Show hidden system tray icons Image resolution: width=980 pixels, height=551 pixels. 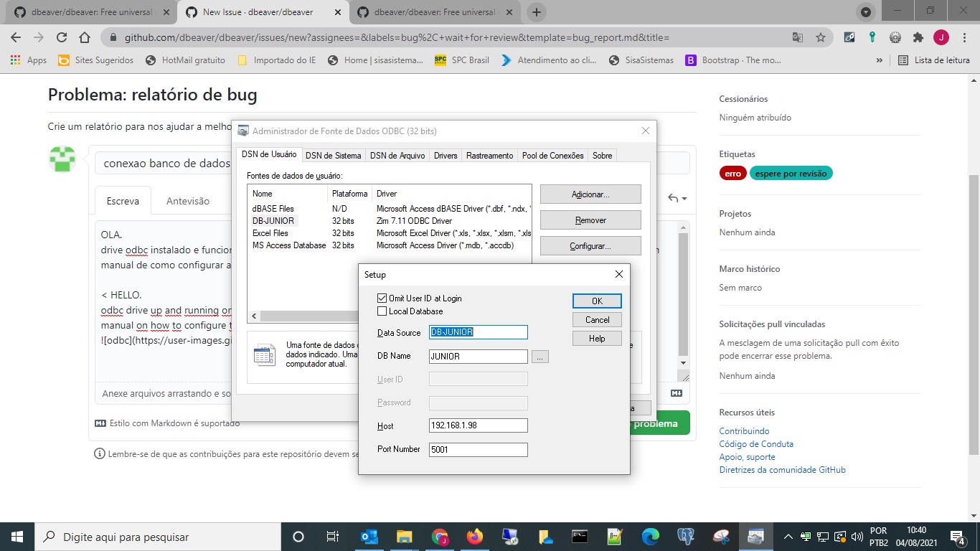(x=788, y=537)
